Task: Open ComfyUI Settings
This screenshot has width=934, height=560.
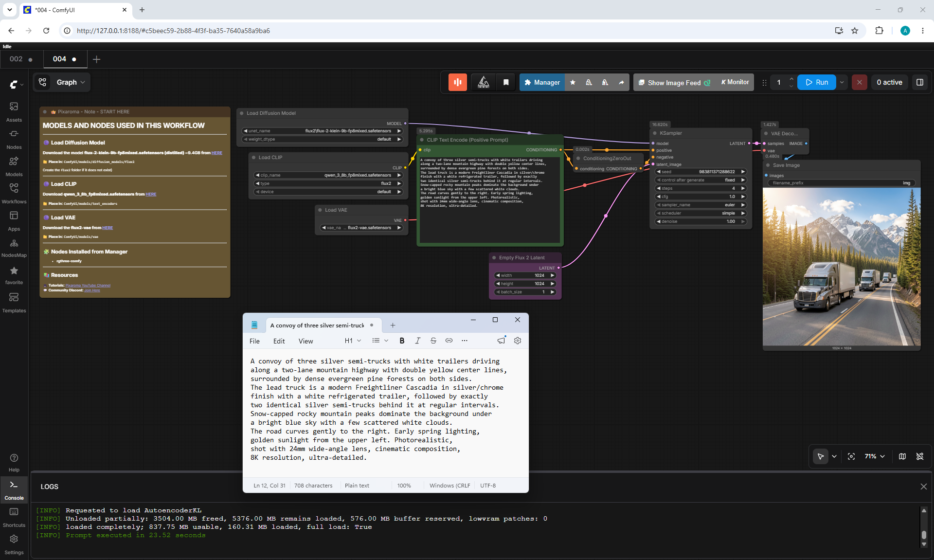Action: tap(14, 544)
